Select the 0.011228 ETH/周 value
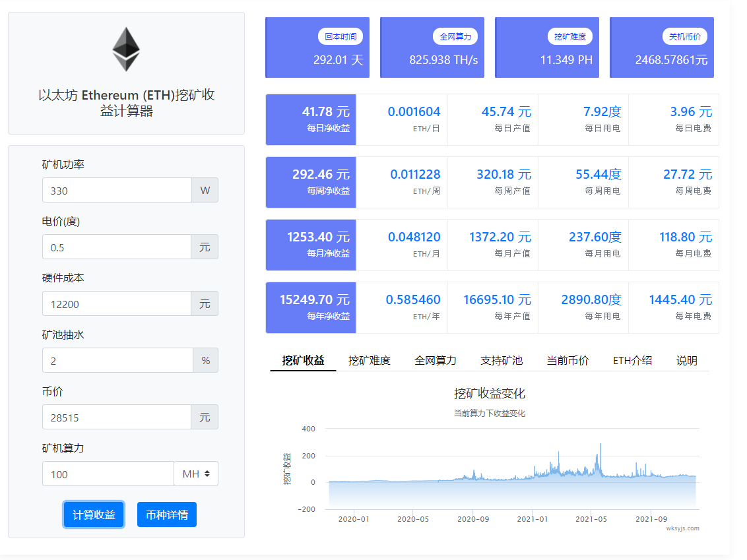The height and width of the screenshot is (560, 747). pos(416,175)
